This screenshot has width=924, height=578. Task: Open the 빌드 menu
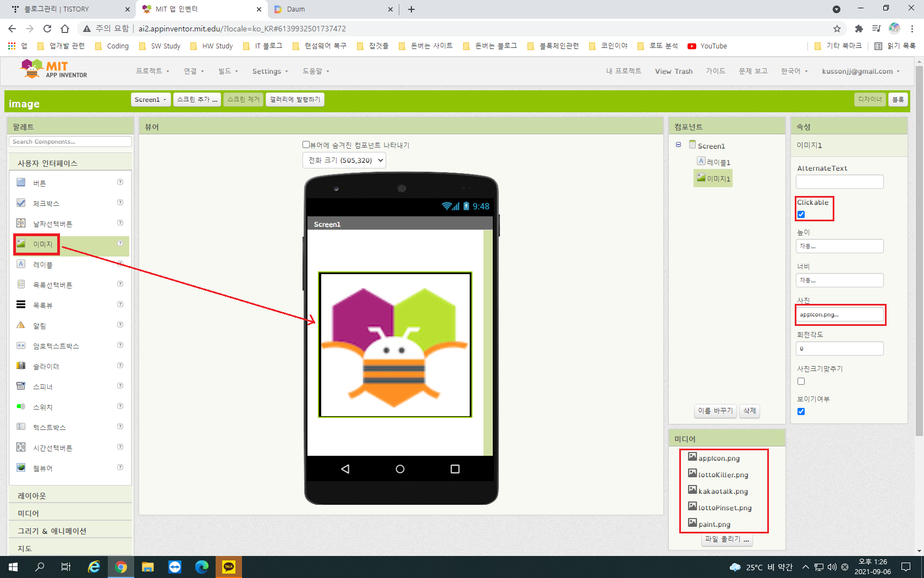(228, 71)
